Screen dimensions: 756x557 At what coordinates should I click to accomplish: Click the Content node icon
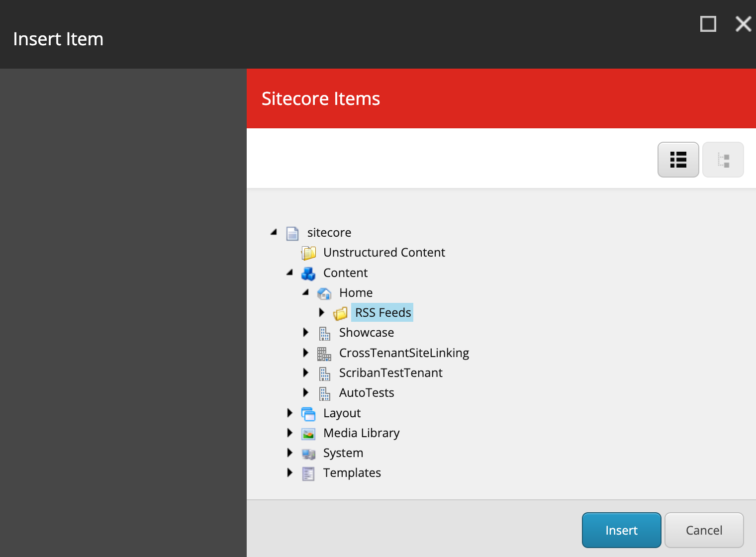click(x=308, y=273)
